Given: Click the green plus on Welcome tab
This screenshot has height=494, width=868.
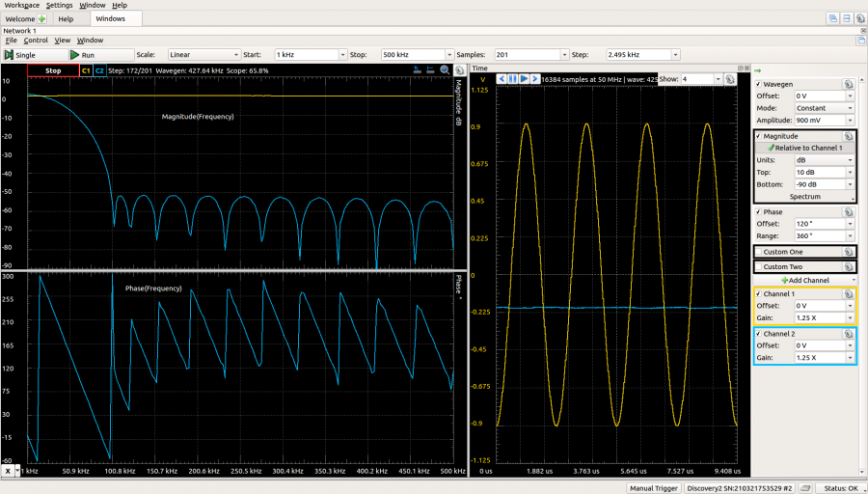Looking at the screenshot, I should [41, 19].
